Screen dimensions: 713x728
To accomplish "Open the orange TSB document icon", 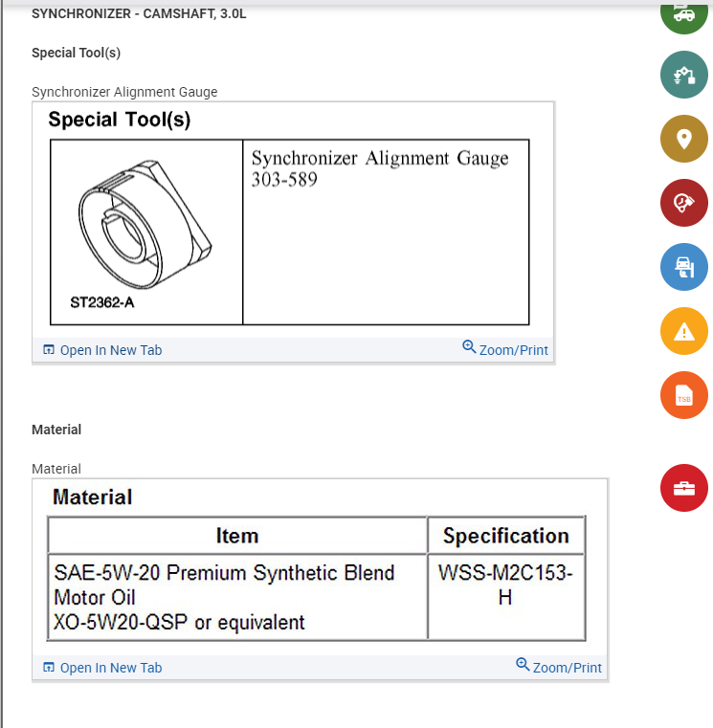I will click(683, 396).
